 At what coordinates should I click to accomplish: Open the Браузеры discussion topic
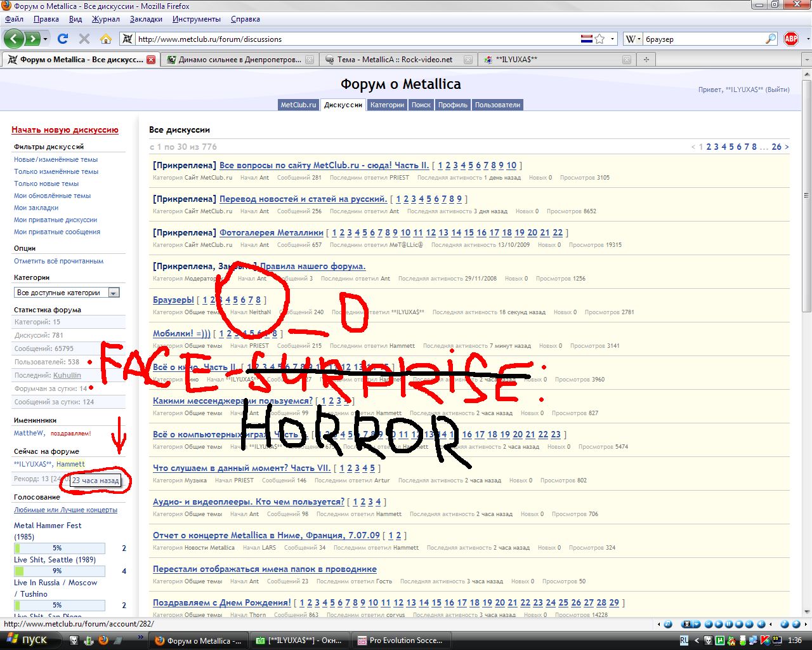pos(173,300)
